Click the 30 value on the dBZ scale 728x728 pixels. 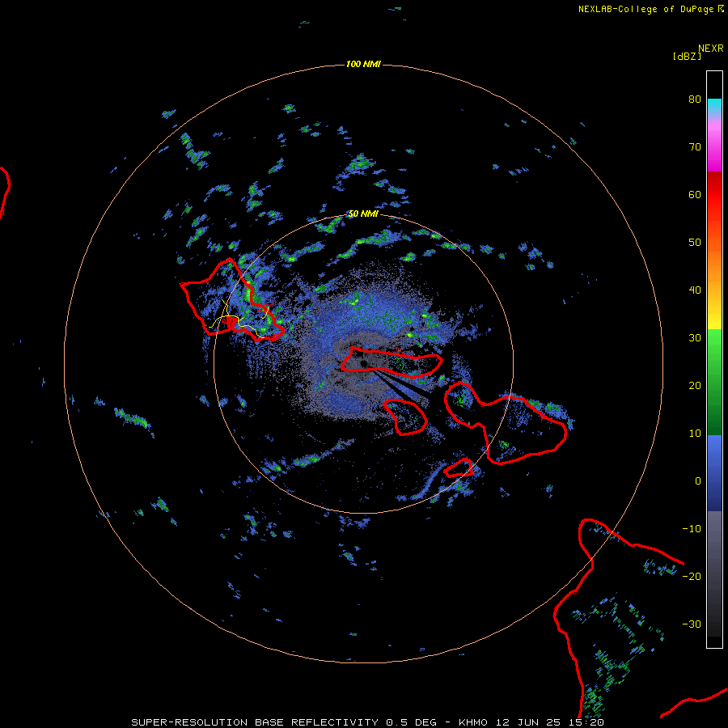coord(695,338)
